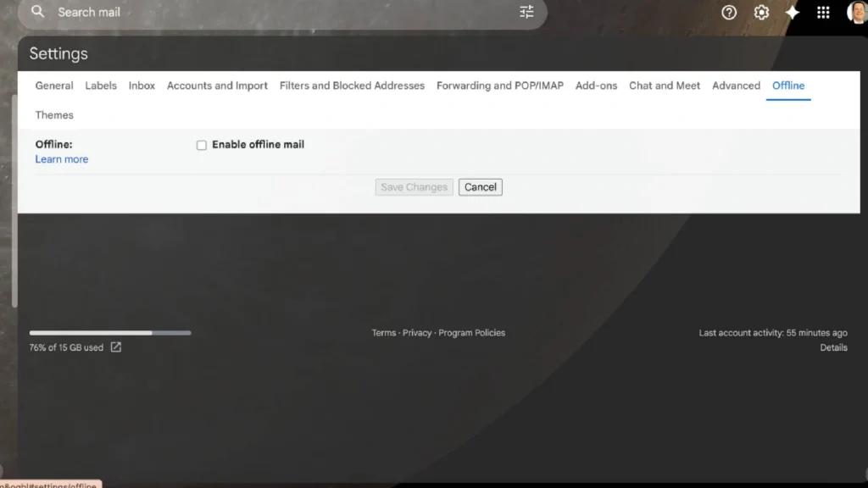Open the Privacy link in footer
868x488 pixels.
(417, 333)
